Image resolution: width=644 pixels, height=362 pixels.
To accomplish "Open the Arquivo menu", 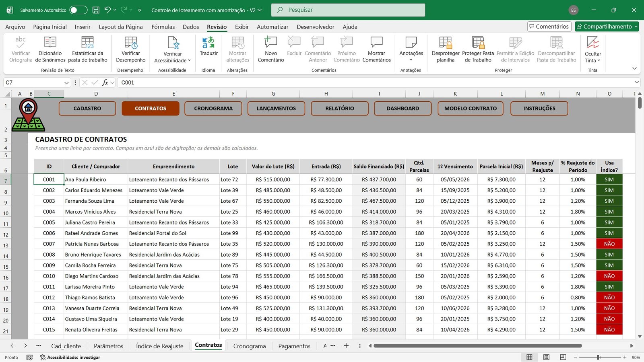I will click(x=15, y=27).
